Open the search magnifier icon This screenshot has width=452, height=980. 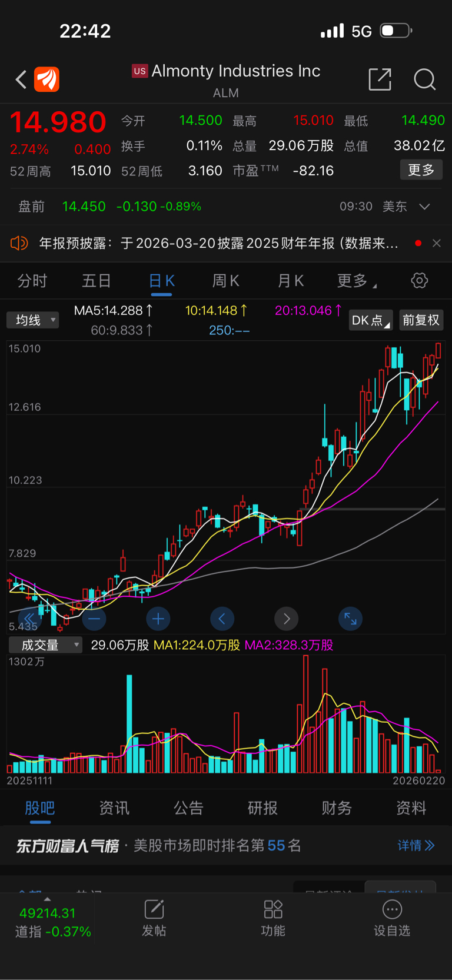tap(424, 79)
